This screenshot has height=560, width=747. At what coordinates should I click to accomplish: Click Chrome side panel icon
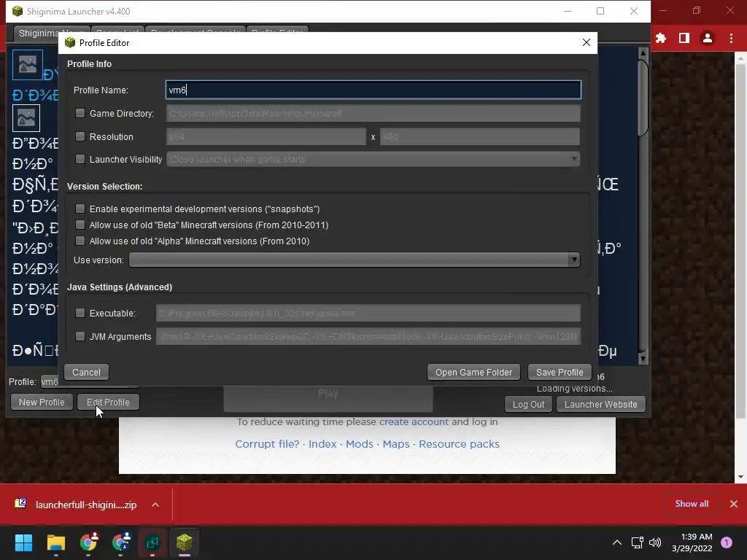684,38
